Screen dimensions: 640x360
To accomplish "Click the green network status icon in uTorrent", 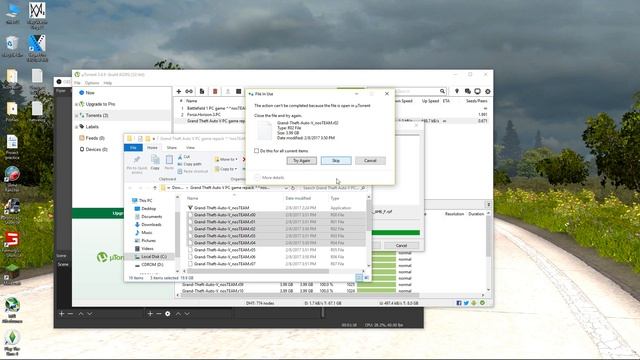I will click(x=482, y=303).
